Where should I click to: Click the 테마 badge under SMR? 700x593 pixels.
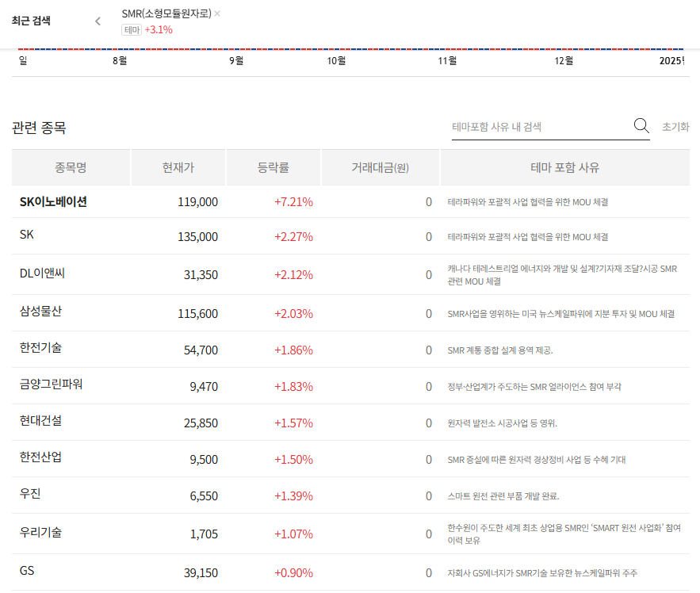coord(132,30)
